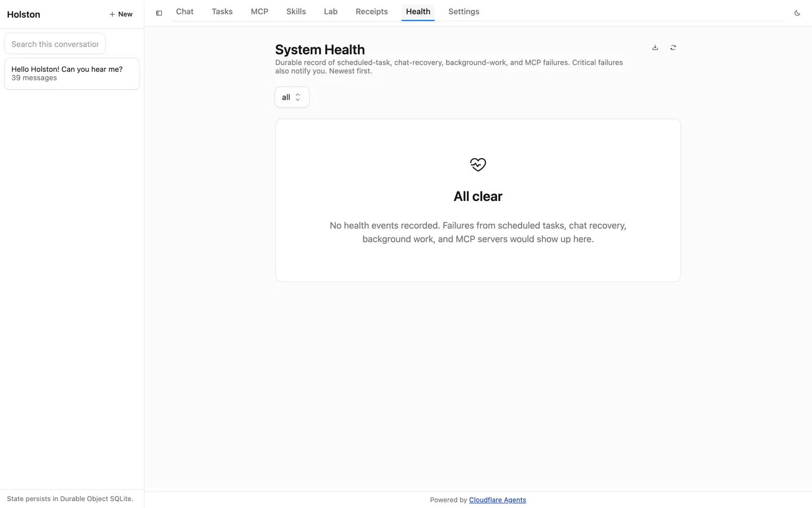Focus the Search this conversation field
Viewport: 812px width, 508px height.
[55, 44]
